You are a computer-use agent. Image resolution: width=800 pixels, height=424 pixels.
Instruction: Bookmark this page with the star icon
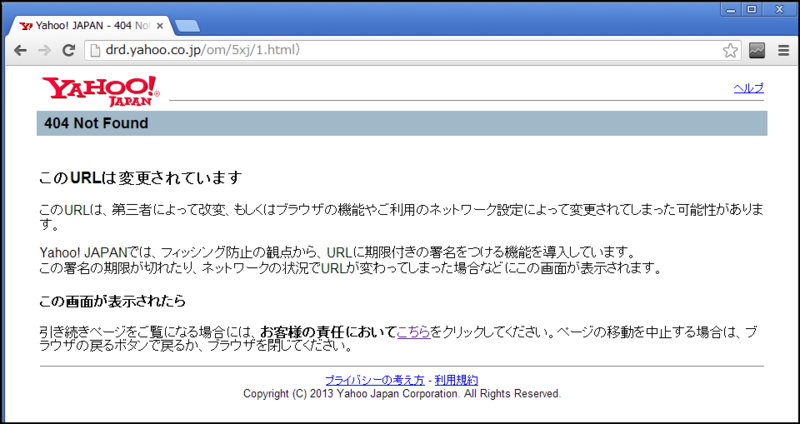pos(730,50)
